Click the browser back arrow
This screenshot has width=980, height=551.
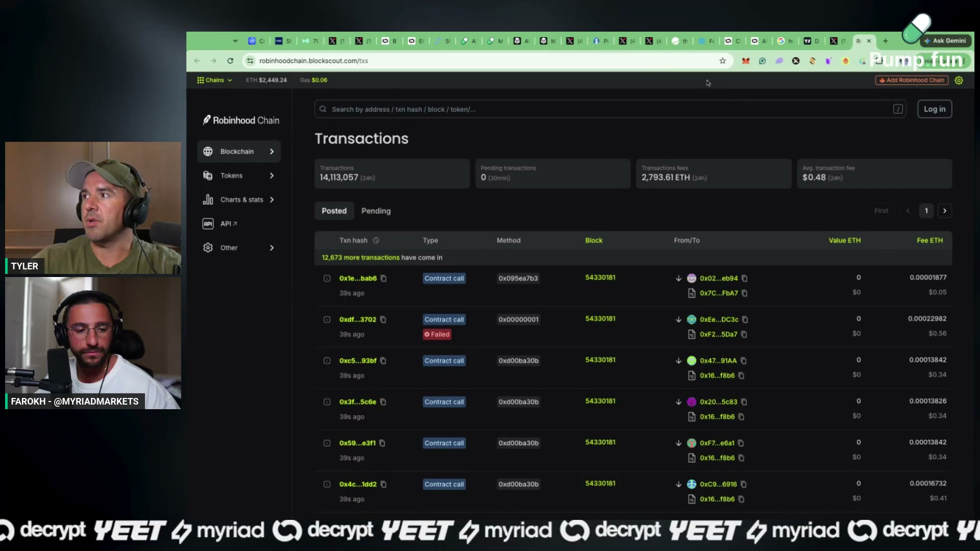pyautogui.click(x=197, y=61)
